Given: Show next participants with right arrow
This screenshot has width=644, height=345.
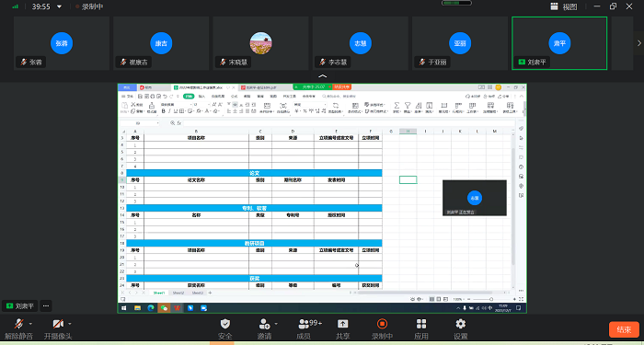Looking at the screenshot, I should coord(638,43).
